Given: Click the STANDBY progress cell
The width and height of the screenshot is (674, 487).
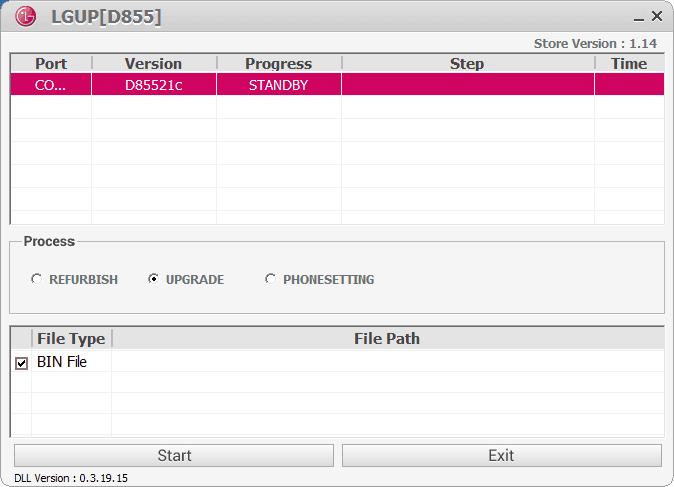Looking at the screenshot, I should (x=279, y=84).
